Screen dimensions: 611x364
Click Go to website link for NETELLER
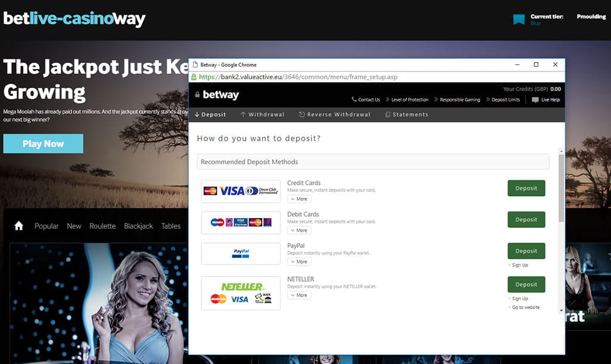[526, 307]
